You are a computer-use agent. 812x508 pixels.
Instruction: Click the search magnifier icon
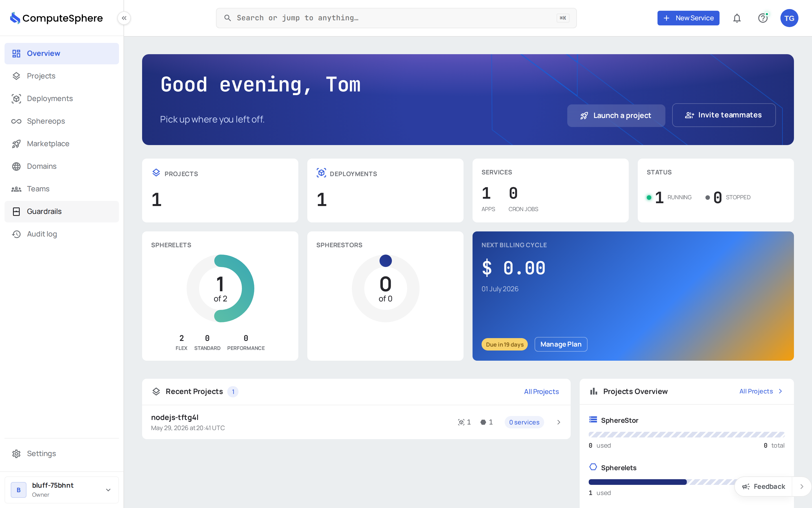point(228,18)
